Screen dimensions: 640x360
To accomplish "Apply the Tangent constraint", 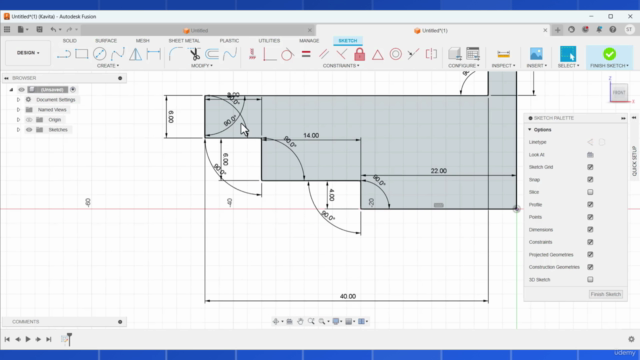I will point(287,54).
